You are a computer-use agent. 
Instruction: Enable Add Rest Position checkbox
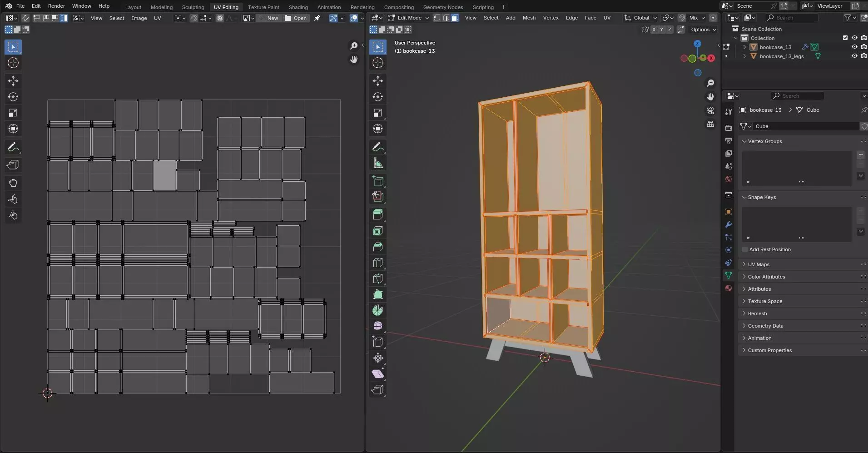coord(745,249)
